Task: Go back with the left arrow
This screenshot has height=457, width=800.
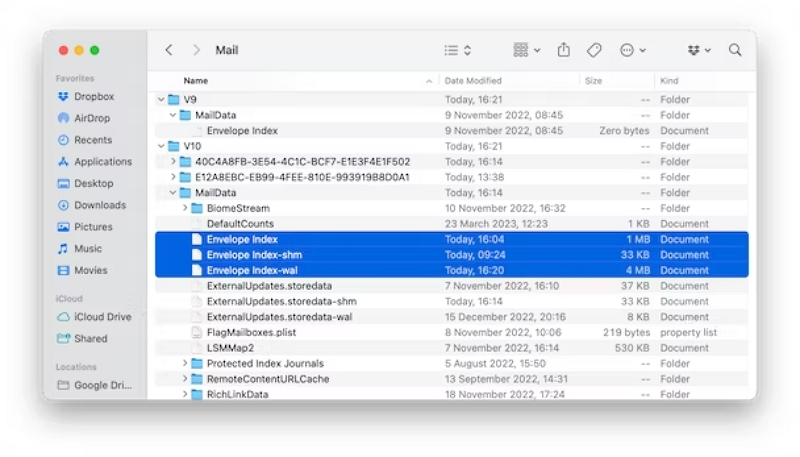Action: [169, 50]
